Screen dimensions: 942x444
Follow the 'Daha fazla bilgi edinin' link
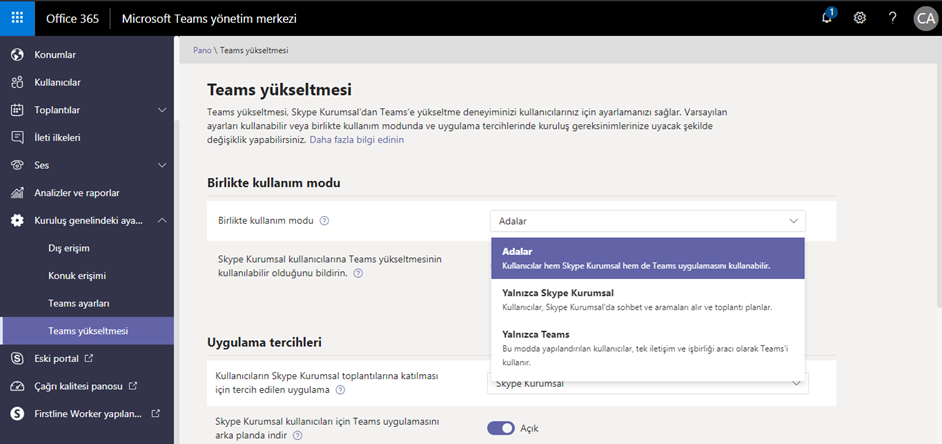(357, 139)
